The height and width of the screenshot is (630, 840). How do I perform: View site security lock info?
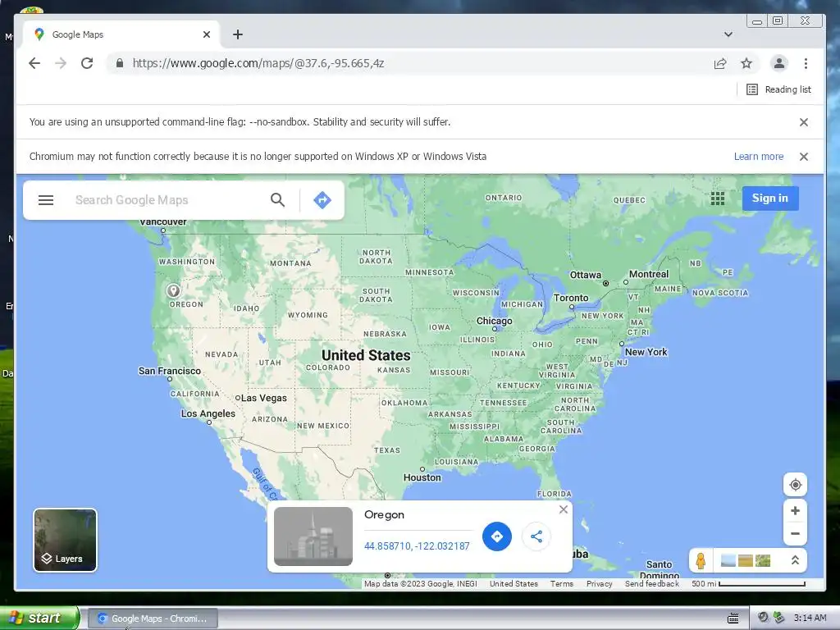[x=120, y=63]
